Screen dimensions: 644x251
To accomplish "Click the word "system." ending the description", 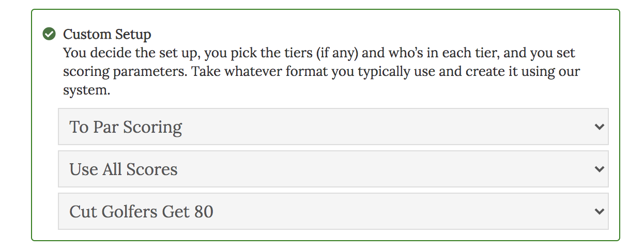I will pyautogui.click(x=87, y=90).
